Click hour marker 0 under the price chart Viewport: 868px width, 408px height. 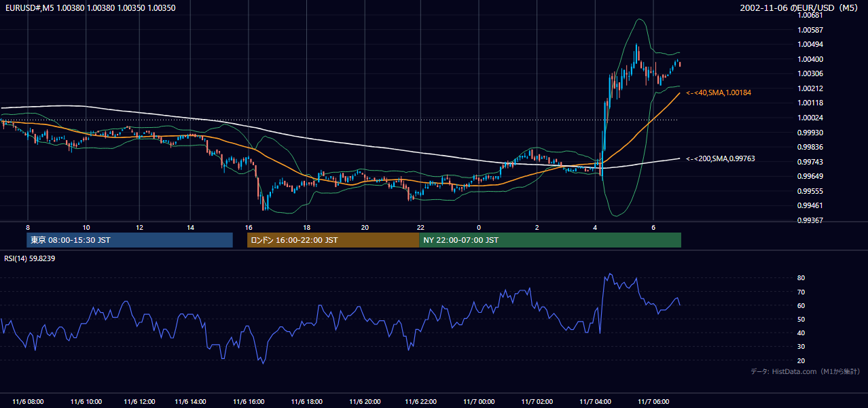pos(479,227)
